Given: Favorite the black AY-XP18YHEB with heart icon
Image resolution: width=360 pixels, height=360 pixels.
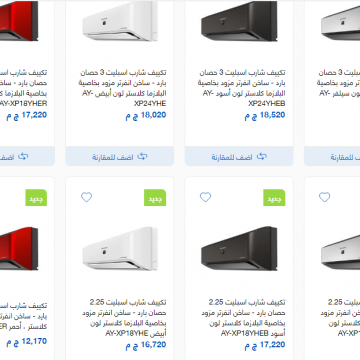Looking at the screenshot, I should pyautogui.click(x=205, y=197).
